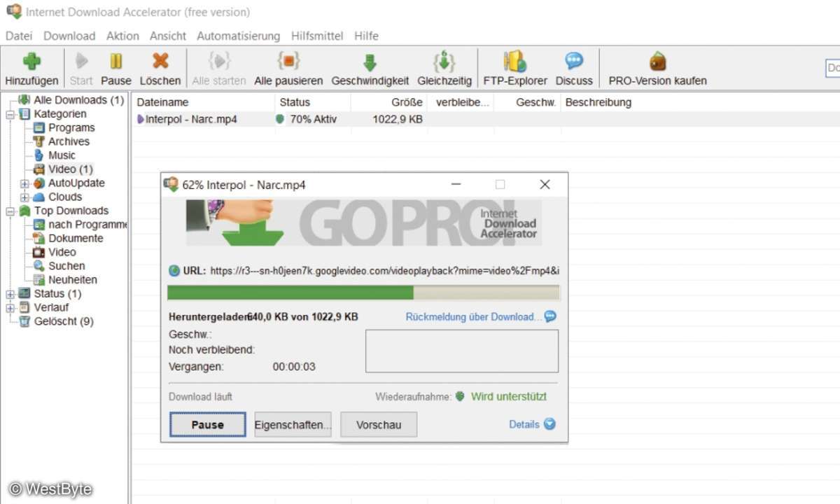Click the Hinzufügen plus toolbar icon
Screen dimensions: 840x504
pos(31,62)
